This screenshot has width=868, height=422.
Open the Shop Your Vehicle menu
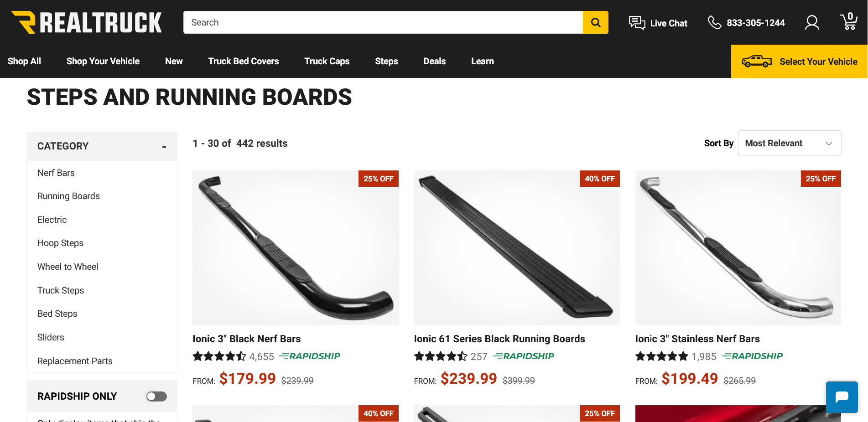click(x=103, y=61)
